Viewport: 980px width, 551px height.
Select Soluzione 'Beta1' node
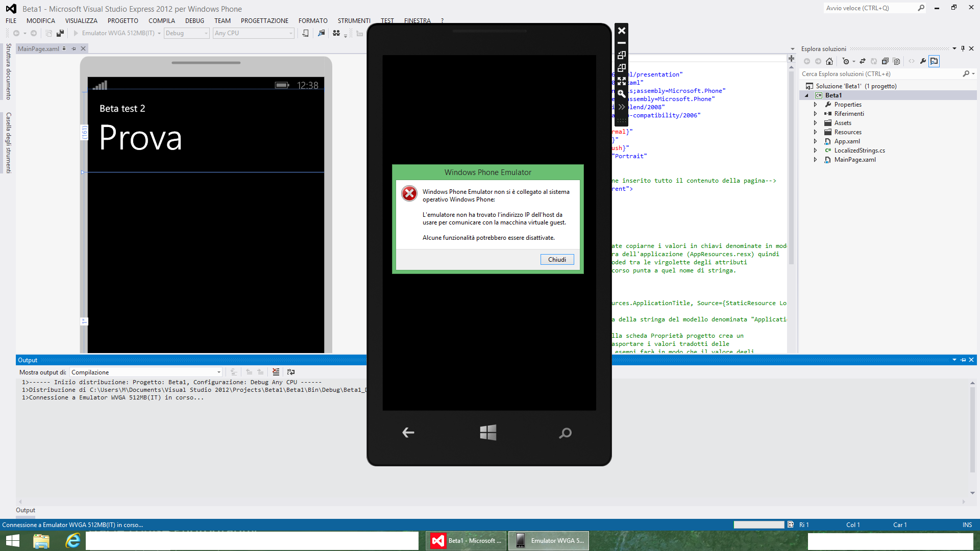[x=856, y=86]
